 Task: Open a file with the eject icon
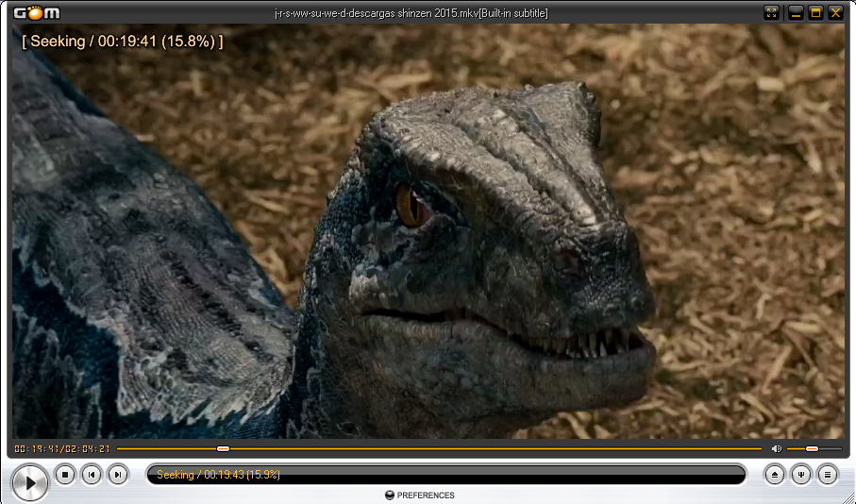tap(774, 475)
